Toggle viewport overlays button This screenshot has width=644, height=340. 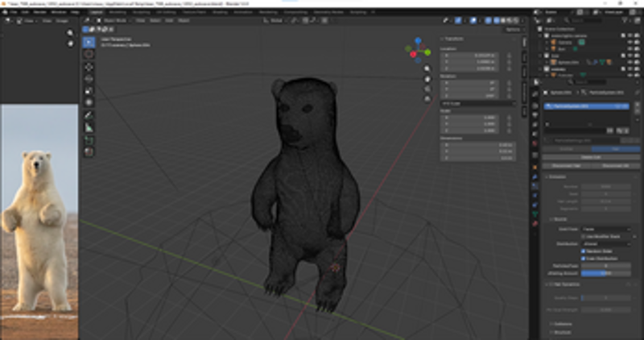473,21
